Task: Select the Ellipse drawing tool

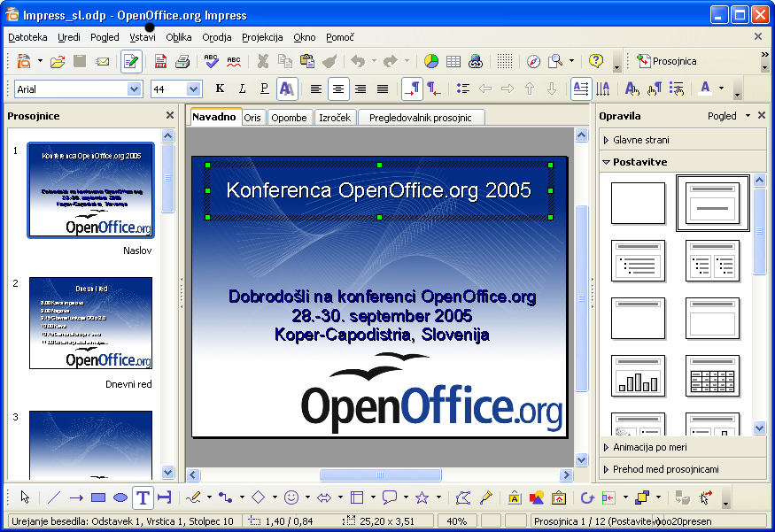Action: click(x=120, y=497)
